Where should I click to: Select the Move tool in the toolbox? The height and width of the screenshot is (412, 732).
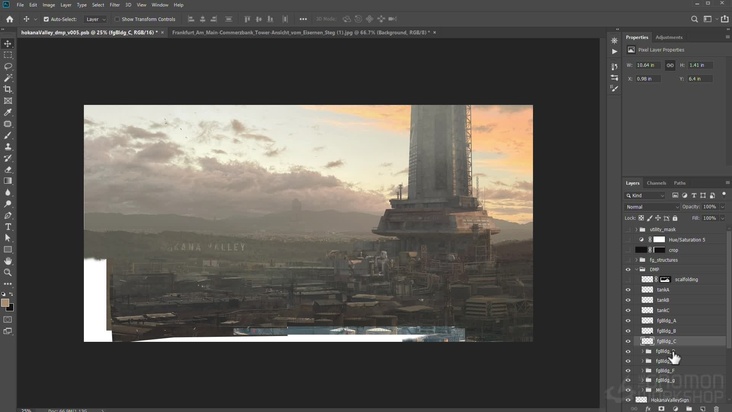pyautogui.click(x=8, y=43)
